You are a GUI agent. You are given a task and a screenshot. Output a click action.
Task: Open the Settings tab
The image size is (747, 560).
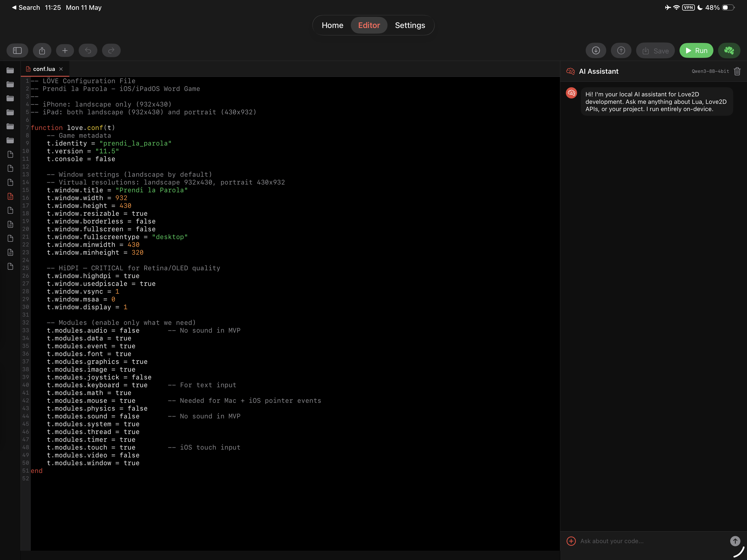[x=410, y=25]
